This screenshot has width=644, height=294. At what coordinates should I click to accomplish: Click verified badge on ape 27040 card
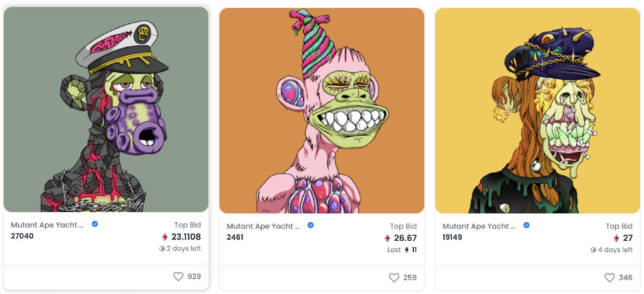click(95, 224)
